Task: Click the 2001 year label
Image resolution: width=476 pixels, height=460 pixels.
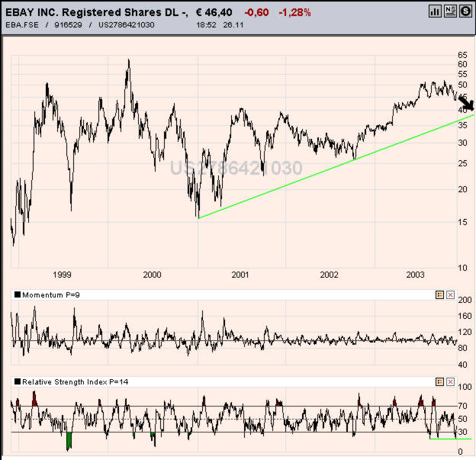Action: click(240, 275)
